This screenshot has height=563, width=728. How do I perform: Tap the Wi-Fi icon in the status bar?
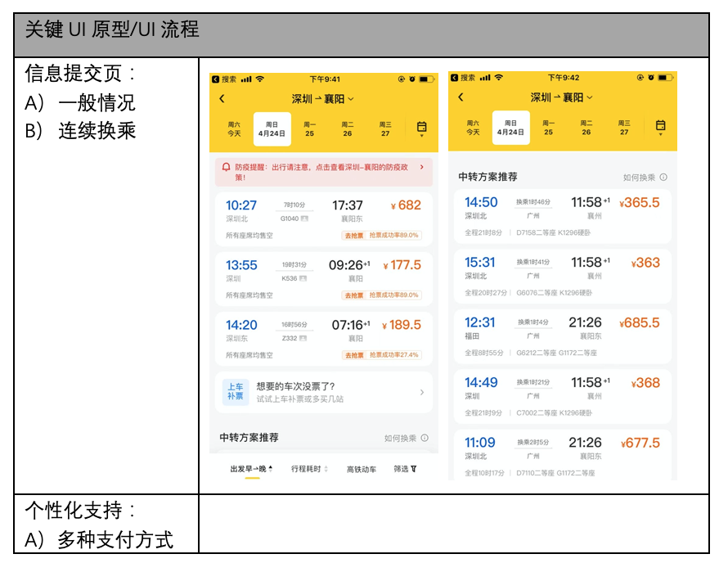259,79
